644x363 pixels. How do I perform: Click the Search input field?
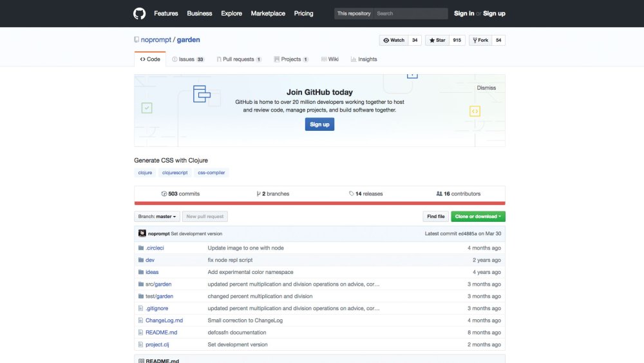pos(410,14)
